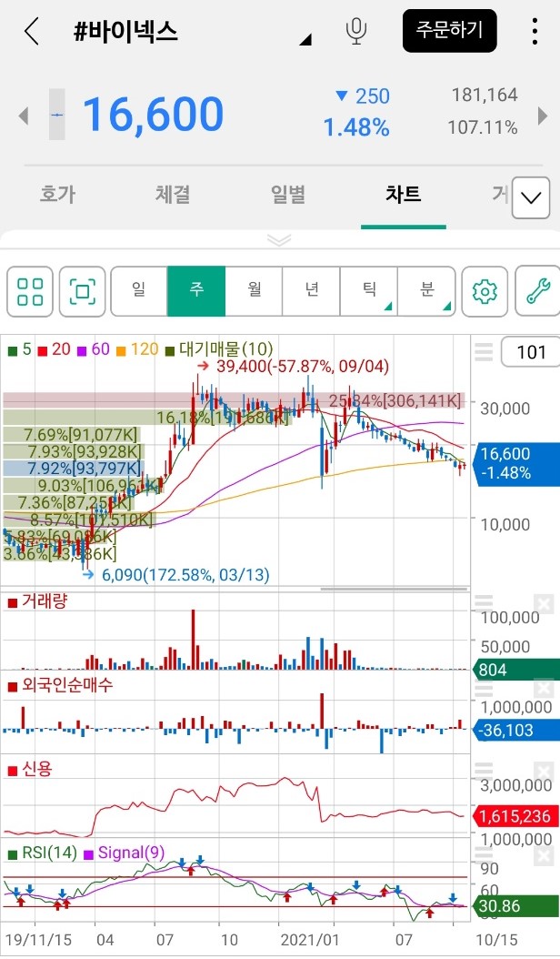The width and height of the screenshot is (560, 959).
Task: Tap the 거래량 indicator label
Action: coord(37,601)
